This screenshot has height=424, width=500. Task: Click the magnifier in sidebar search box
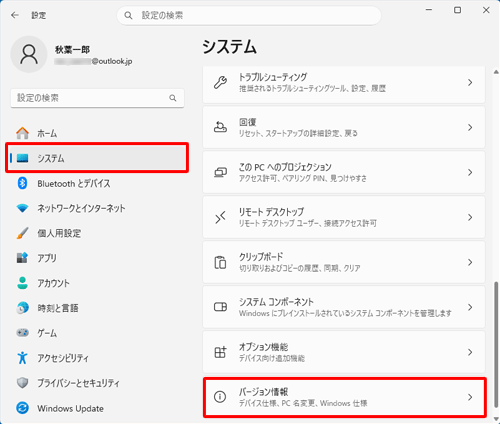tap(173, 98)
